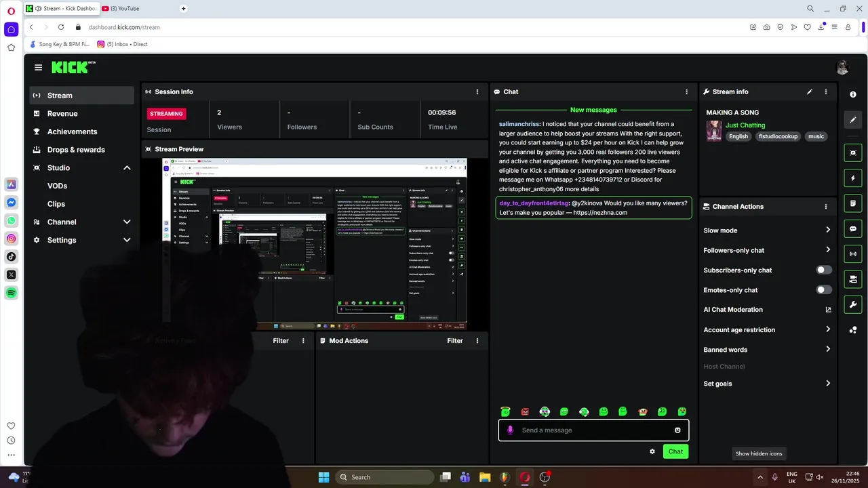Screen dimensions: 868x488
Task: Open Spotify from the Opera sidebar
Action: (x=11, y=293)
